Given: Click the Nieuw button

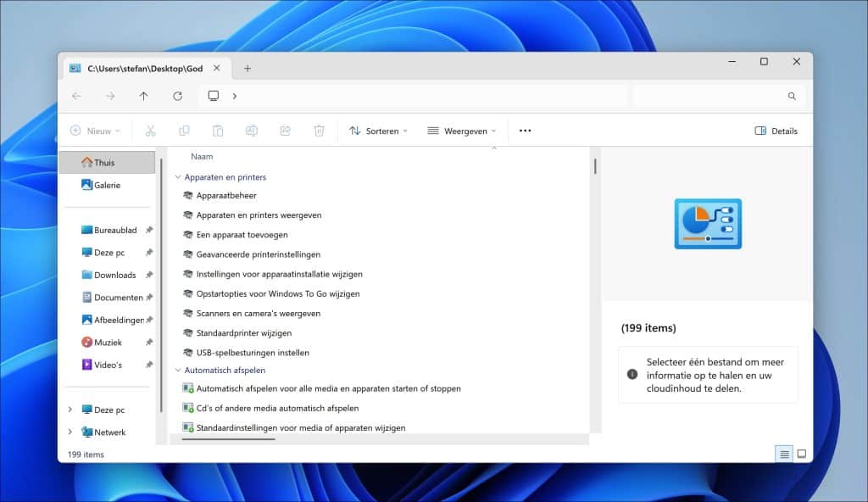Looking at the screenshot, I should [x=95, y=131].
